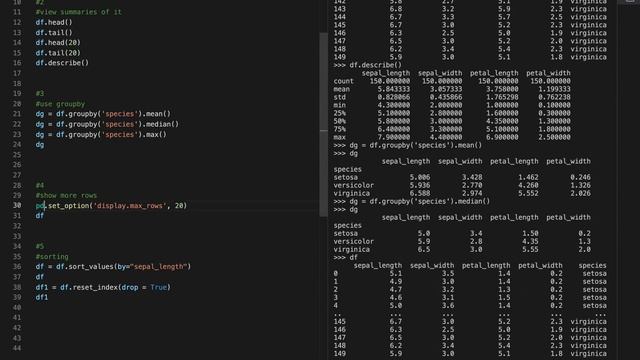
Task: Click the setosa row showing 5.006
Action: 462,177
